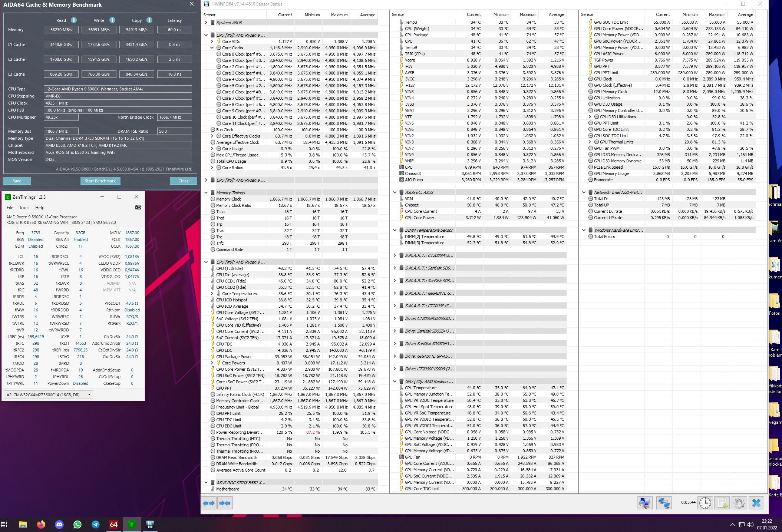This screenshot has width=782, height=532.
Task: Open File Explorer from the taskbar
Action: pos(23,524)
